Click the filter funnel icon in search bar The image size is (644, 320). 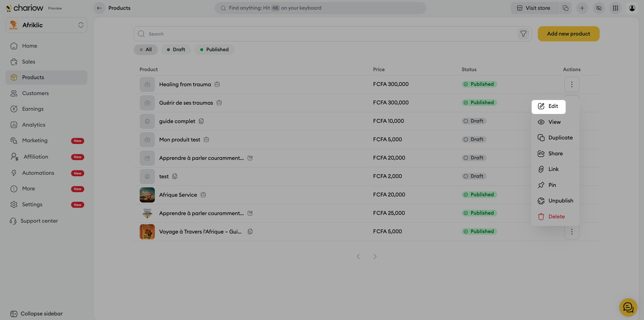click(x=523, y=34)
